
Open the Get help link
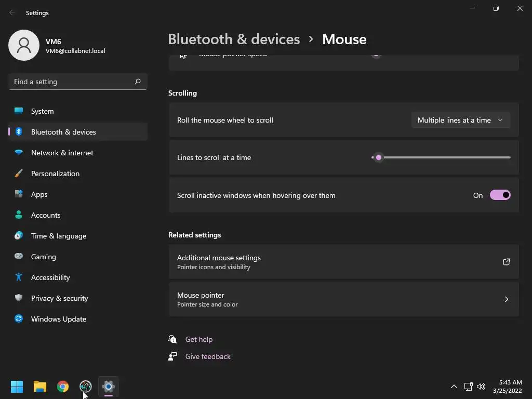198,339
